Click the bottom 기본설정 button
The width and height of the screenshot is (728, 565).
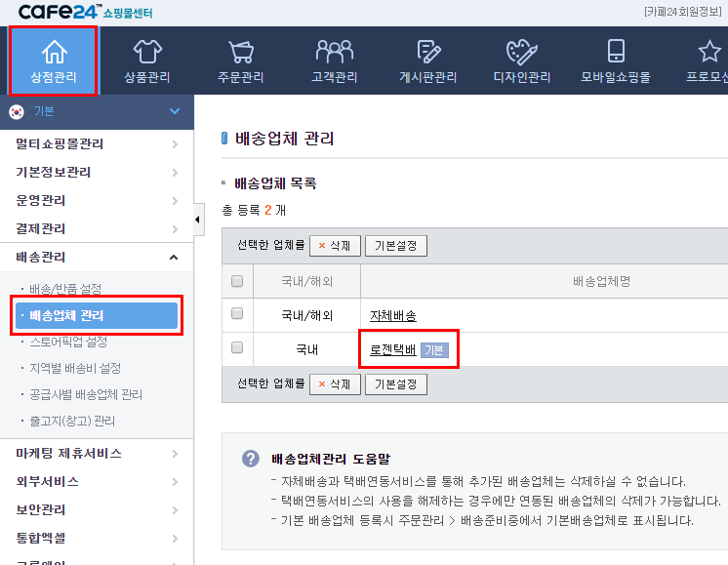(x=395, y=384)
